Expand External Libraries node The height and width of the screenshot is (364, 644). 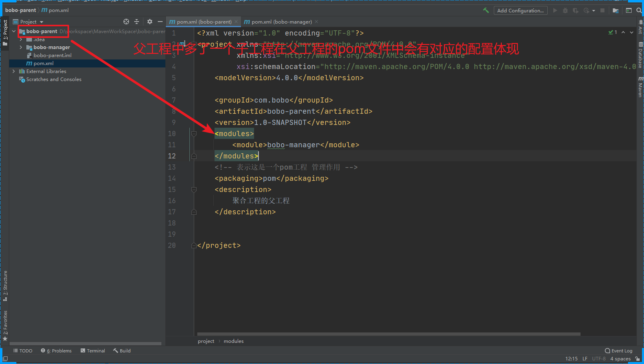click(x=14, y=71)
